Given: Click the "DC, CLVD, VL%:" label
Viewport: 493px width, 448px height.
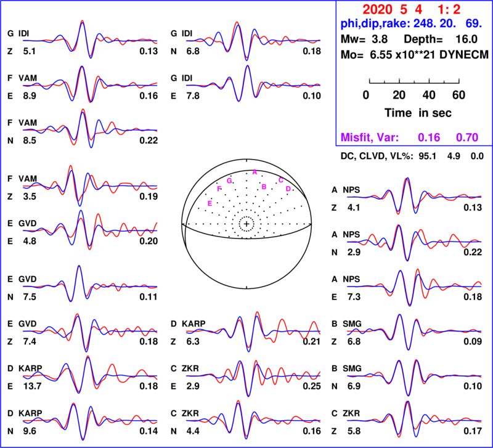Looking at the screenshot, I should point(377,157).
